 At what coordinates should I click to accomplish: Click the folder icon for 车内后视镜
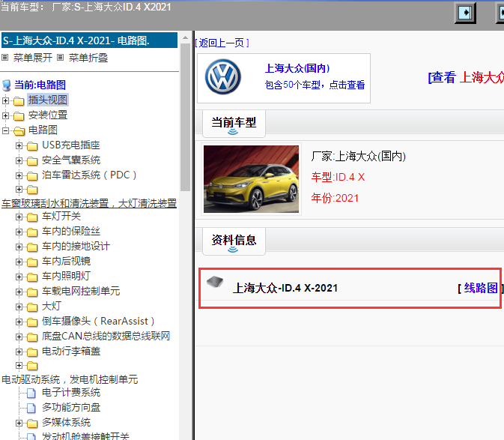tap(32, 262)
